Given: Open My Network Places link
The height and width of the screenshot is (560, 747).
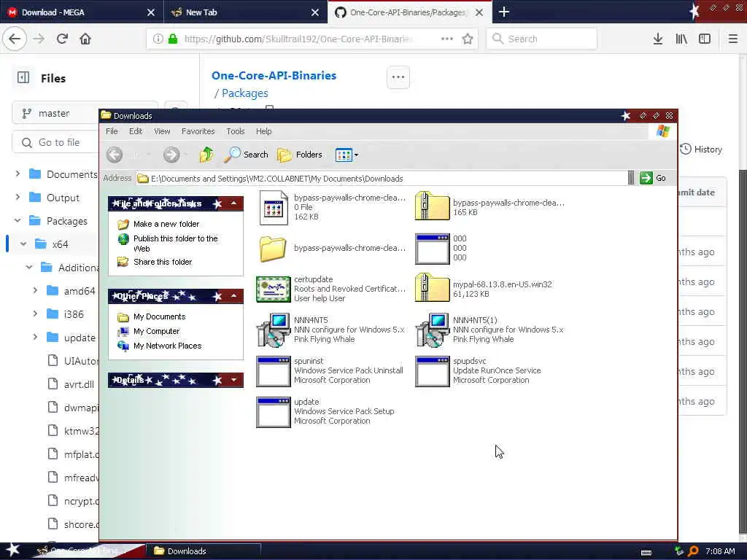Looking at the screenshot, I should (167, 346).
